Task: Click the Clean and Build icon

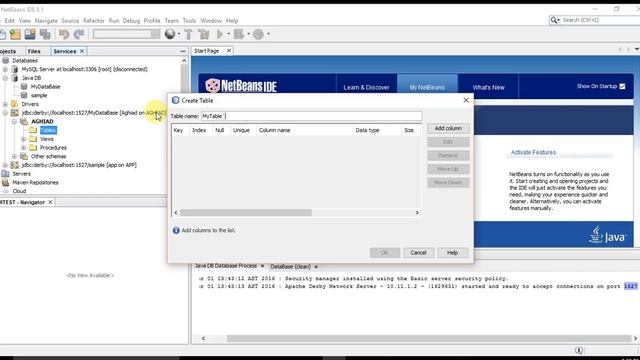Action: (x=204, y=34)
